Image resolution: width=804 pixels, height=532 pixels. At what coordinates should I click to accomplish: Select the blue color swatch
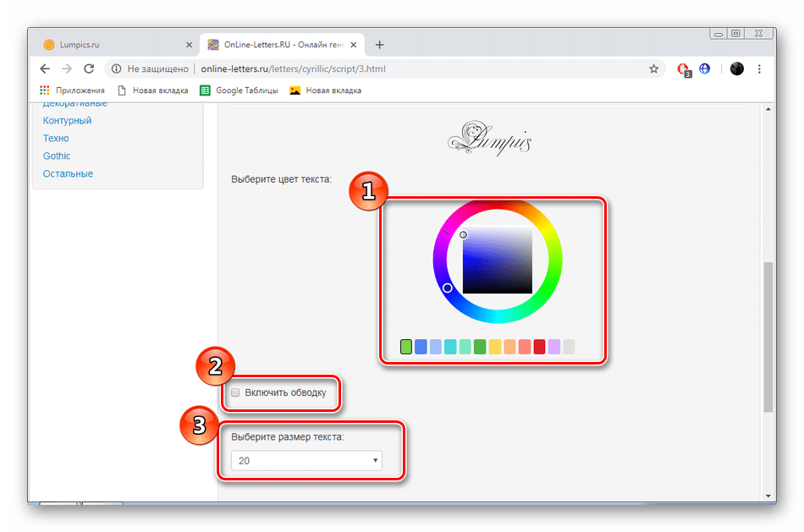pos(421,347)
